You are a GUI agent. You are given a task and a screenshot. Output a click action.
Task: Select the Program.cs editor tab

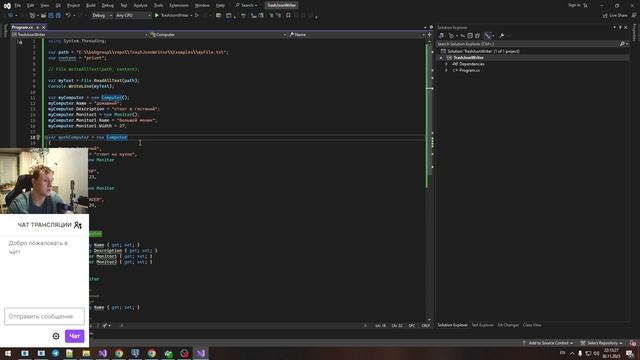coord(22,27)
